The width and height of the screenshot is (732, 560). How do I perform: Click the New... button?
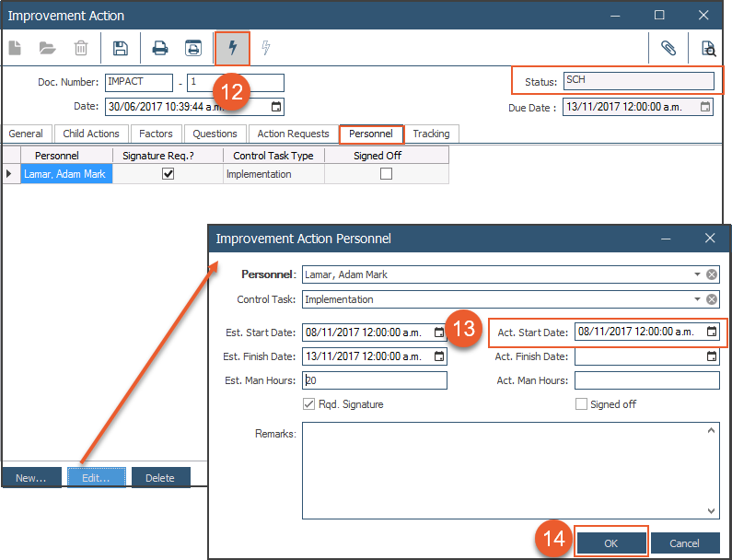coord(31,477)
